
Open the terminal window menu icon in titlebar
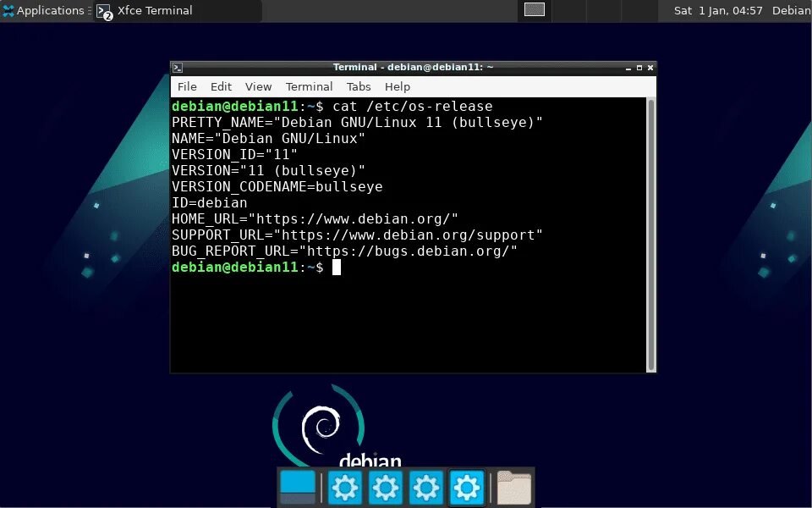click(178, 68)
